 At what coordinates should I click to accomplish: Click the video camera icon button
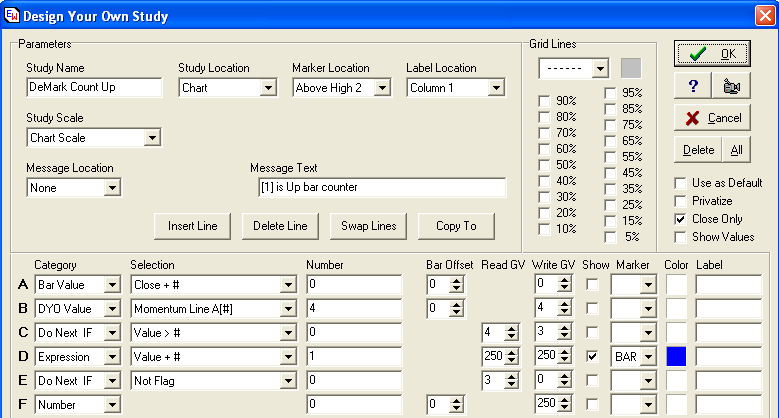pyautogui.click(x=731, y=86)
